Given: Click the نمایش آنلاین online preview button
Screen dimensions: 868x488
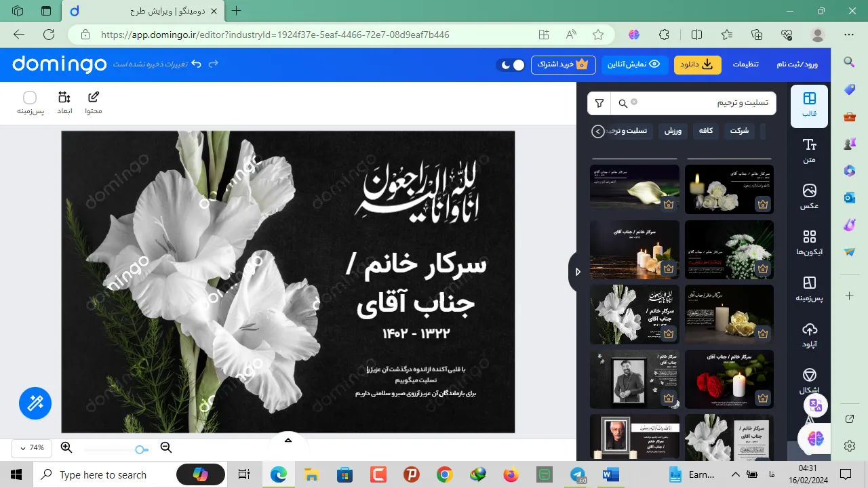Looking at the screenshot, I should (x=636, y=64).
